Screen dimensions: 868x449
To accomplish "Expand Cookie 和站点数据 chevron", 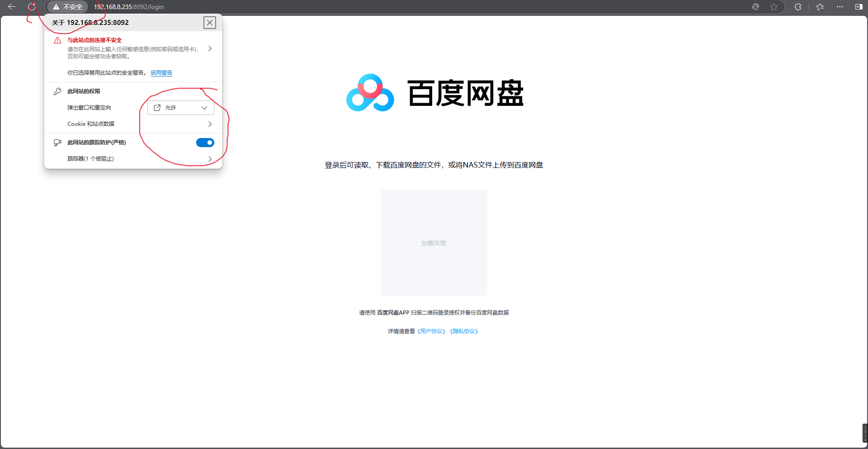I will tap(210, 124).
